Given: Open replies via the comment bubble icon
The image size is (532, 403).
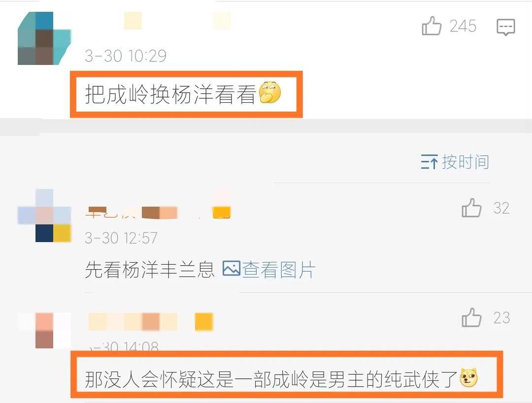Looking at the screenshot, I should tap(505, 27).
